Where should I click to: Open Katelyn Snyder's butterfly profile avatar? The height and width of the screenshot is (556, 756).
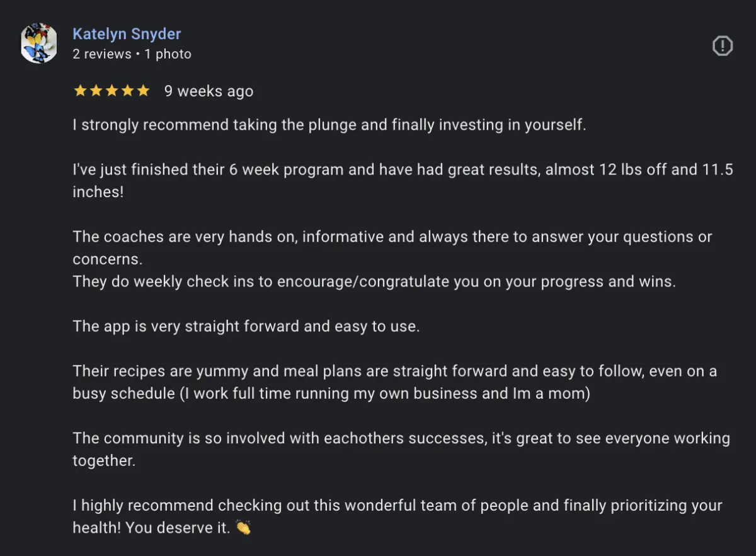pyautogui.click(x=39, y=44)
